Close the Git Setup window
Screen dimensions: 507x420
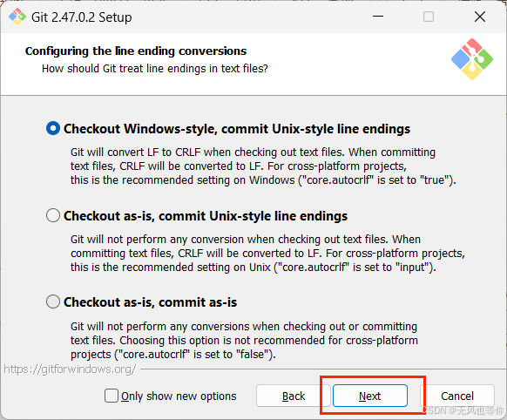pyautogui.click(x=480, y=17)
